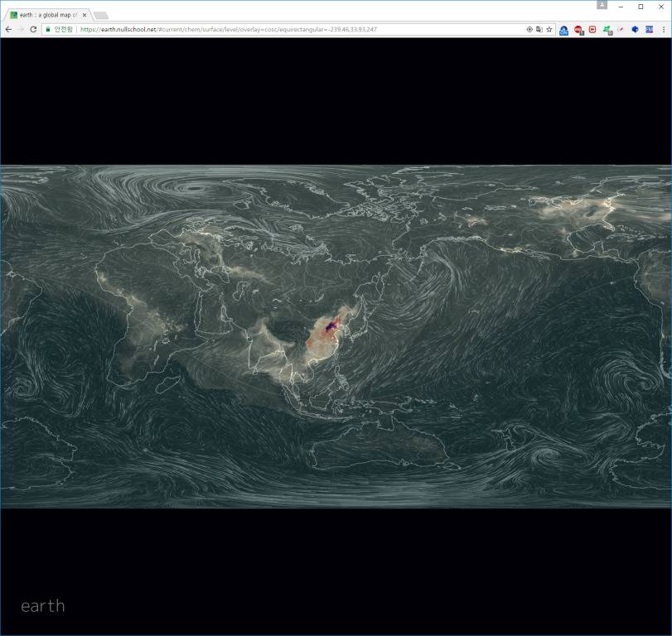Close the earth global map tab
Image resolution: width=672 pixels, height=636 pixels.
[x=85, y=15]
